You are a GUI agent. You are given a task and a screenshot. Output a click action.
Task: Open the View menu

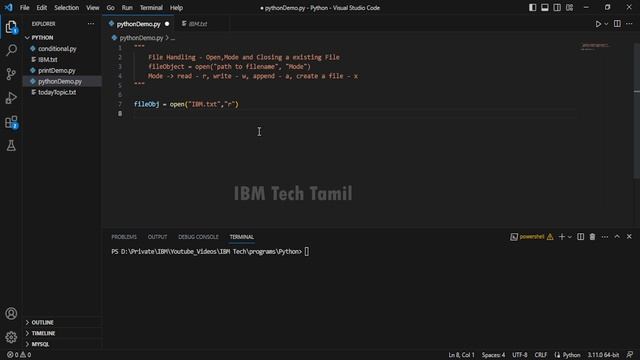coord(93,8)
